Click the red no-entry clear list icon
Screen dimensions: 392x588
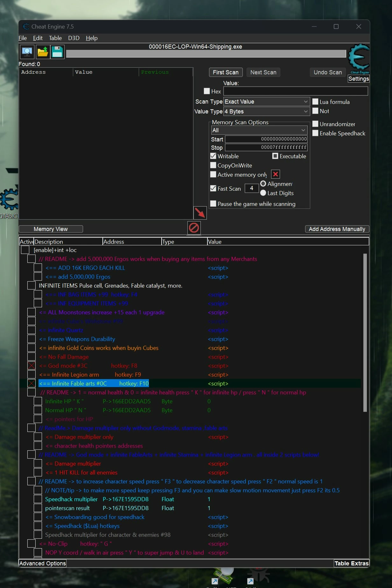coord(194,228)
